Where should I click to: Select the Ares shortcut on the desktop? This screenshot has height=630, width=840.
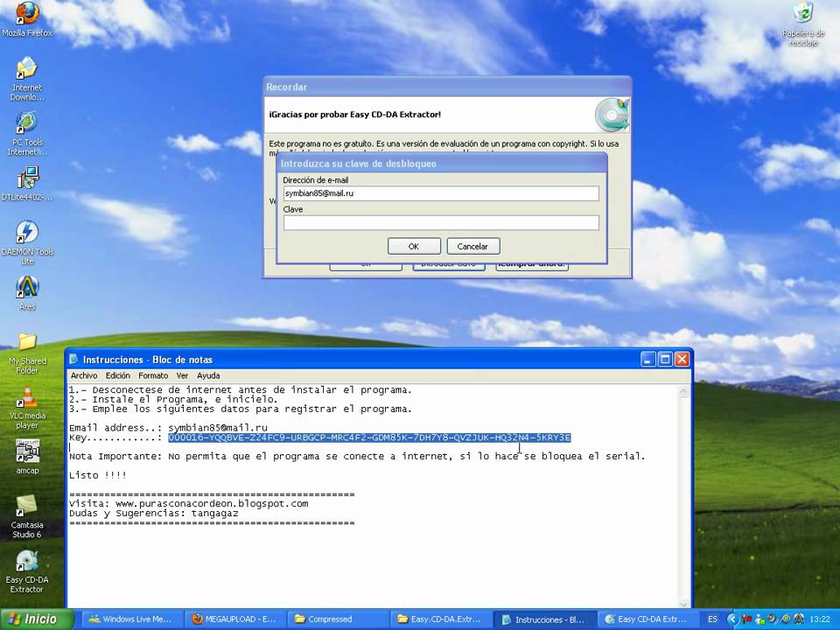tap(27, 292)
